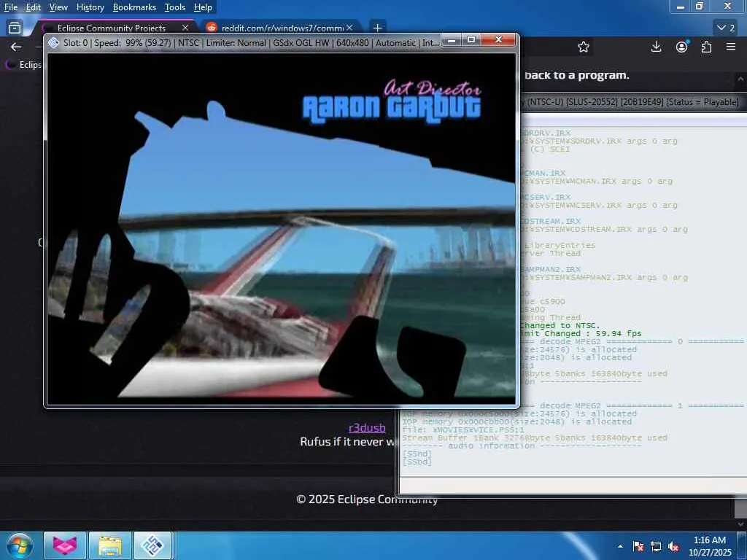The width and height of the screenshot is (747, 560).
Task: Open the Edit menu
Action: coord(33,7)
